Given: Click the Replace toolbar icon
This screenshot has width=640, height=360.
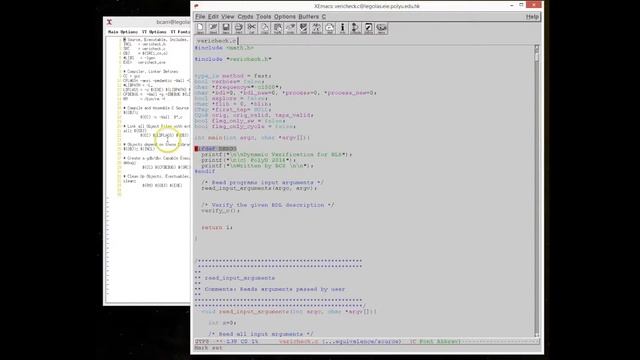Looking at the screenshot, I should 317,28.
